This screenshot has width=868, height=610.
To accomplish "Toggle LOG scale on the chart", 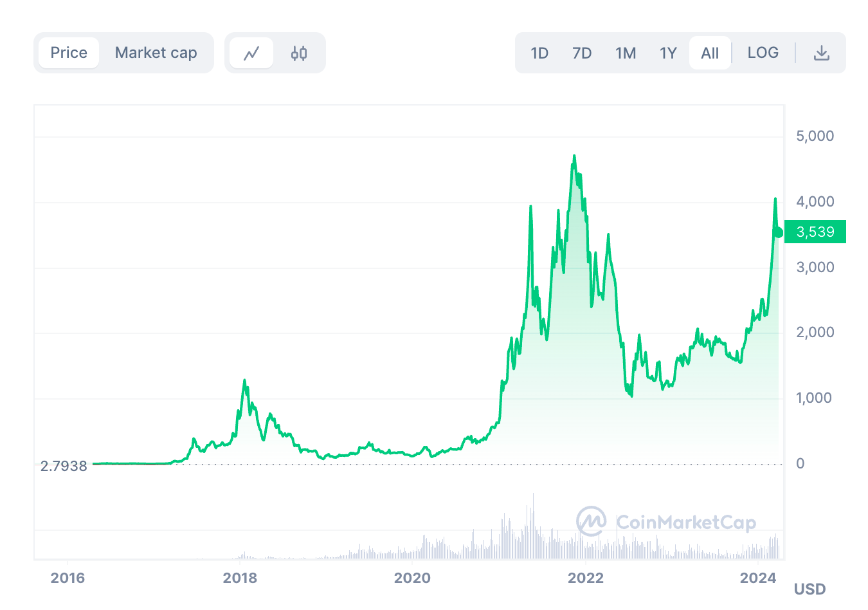I will [x=763, y=53].
